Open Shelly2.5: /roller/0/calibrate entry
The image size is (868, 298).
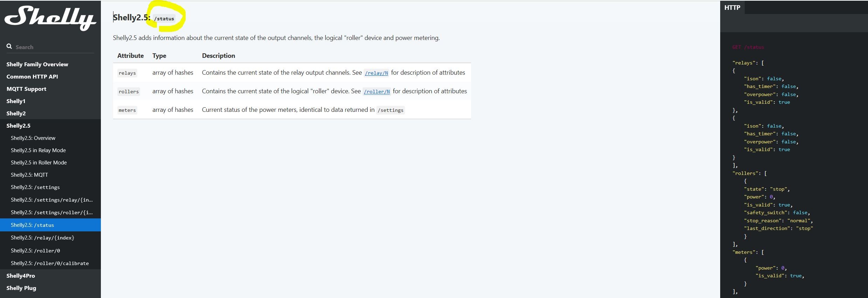50,263
